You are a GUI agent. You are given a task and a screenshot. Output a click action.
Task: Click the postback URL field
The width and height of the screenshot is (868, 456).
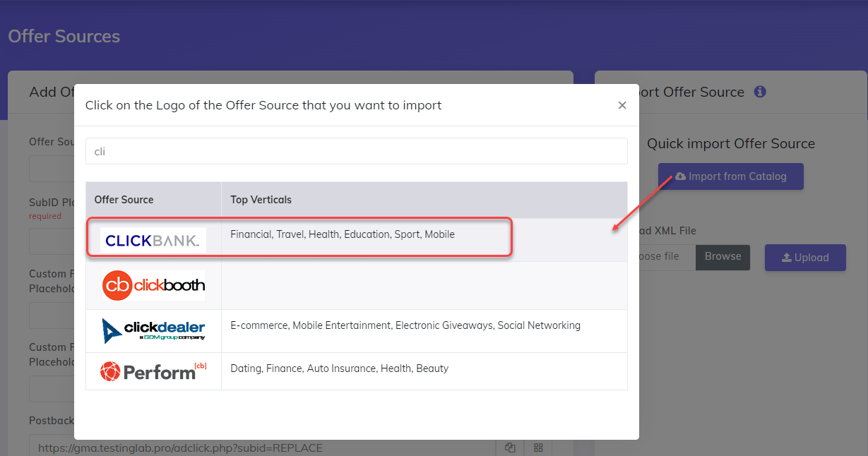point(263,448)
